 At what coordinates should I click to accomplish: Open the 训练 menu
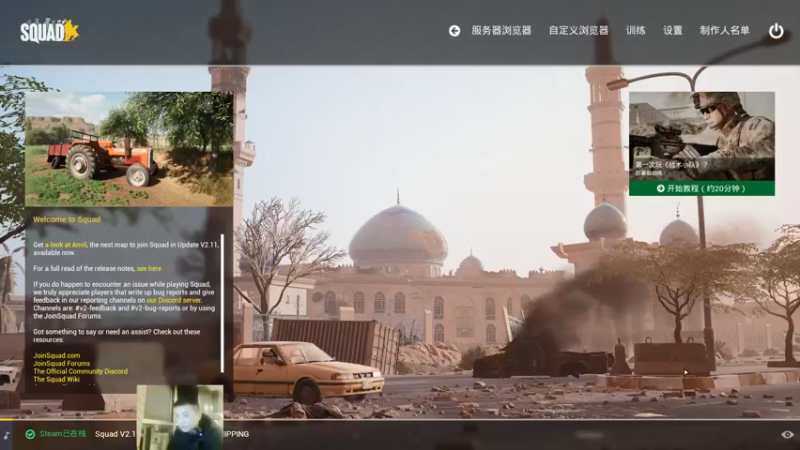(x=636, y=31)
